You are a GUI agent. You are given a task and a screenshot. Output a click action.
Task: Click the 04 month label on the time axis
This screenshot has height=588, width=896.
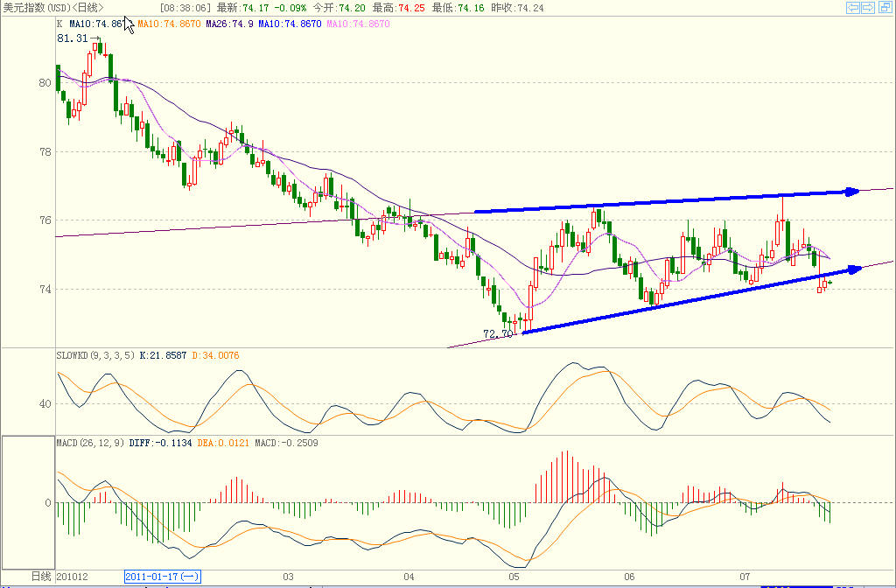409,577
